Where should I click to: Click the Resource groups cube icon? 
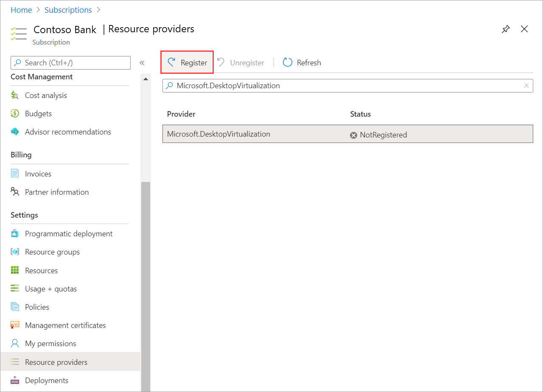[x=15, y=252]
